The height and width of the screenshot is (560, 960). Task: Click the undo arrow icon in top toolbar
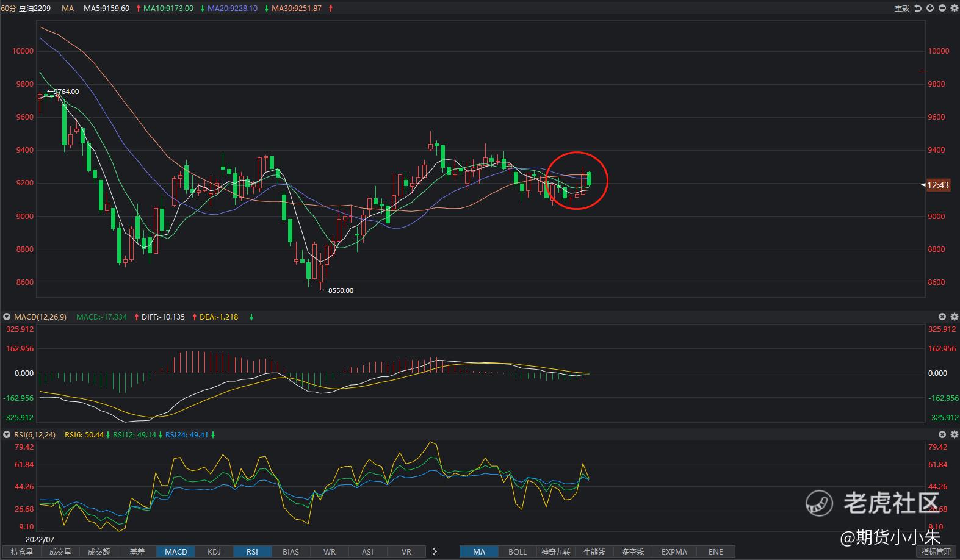point(918,9)
